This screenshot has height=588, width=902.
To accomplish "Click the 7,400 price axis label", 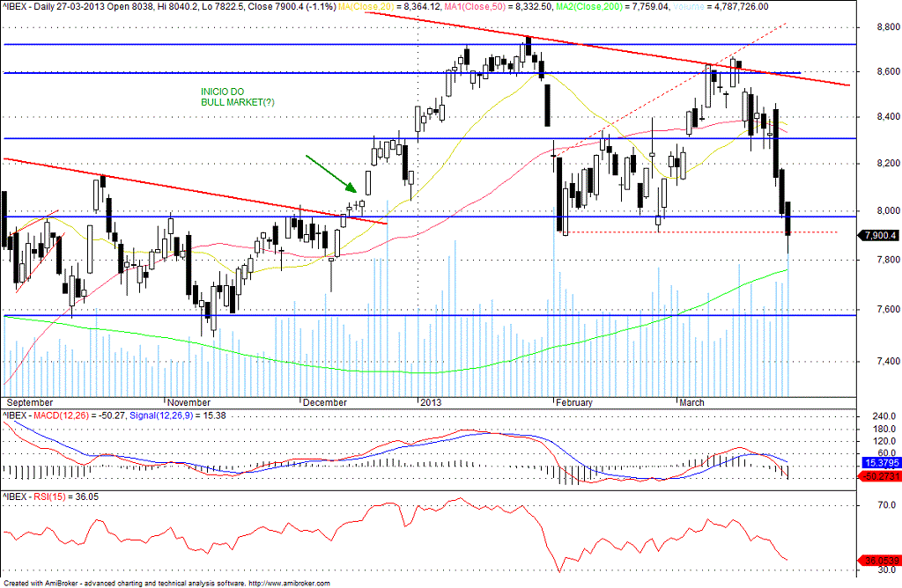I will point(888,361).
